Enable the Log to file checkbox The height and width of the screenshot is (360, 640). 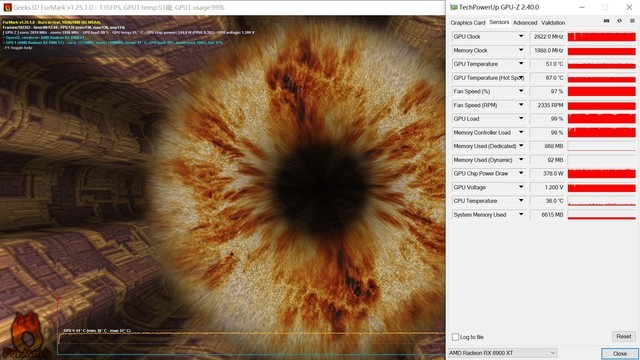[455, 337]
